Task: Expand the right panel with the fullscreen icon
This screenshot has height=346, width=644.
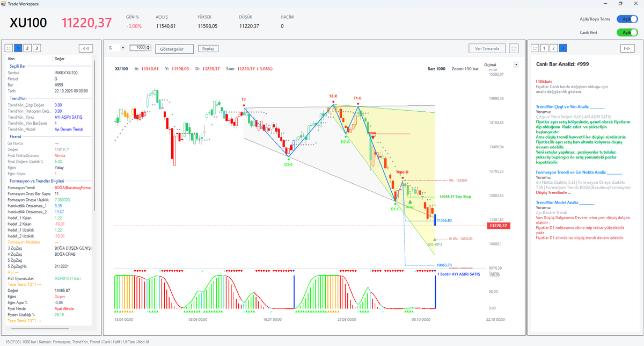Action: [534, 48]
